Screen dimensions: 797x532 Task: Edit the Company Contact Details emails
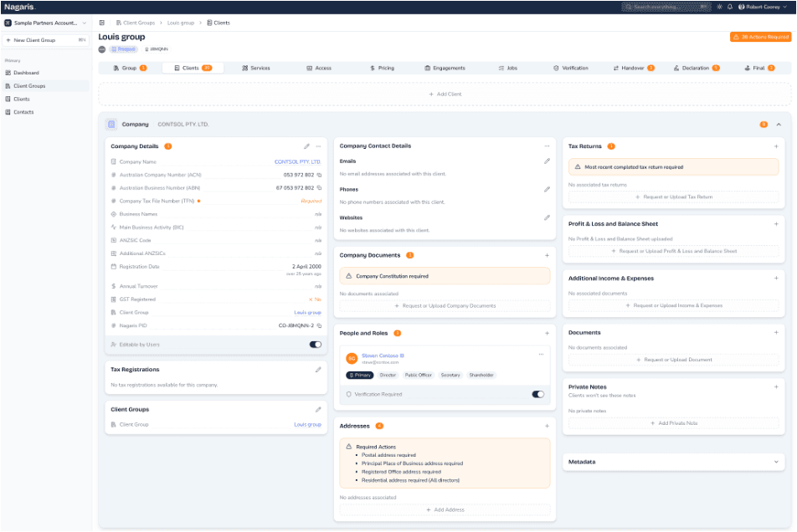coord(548,161)
